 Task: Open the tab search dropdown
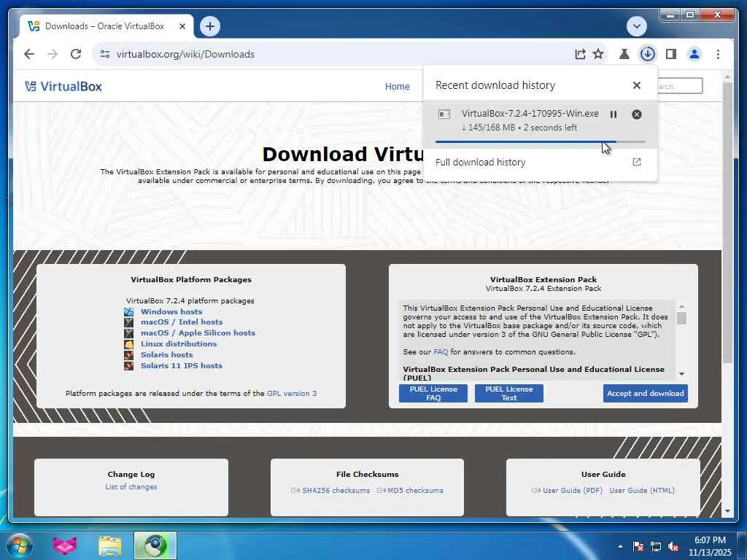coord(636,26)
